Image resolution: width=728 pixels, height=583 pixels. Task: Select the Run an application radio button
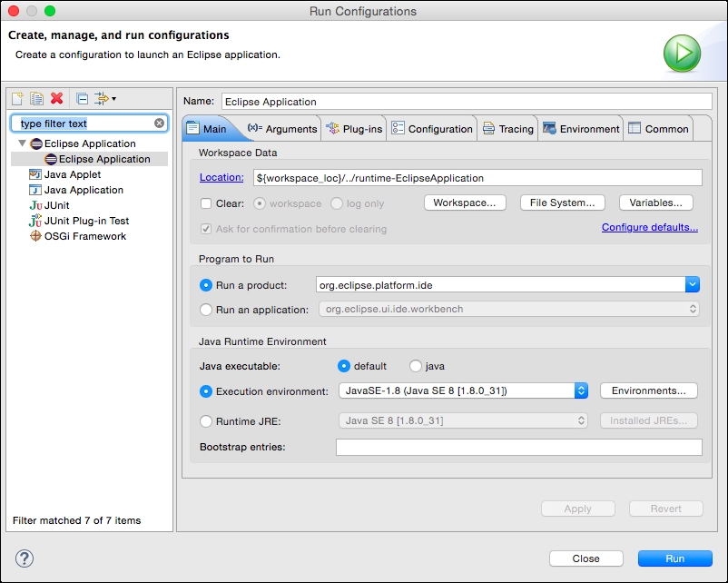(206, 309)
